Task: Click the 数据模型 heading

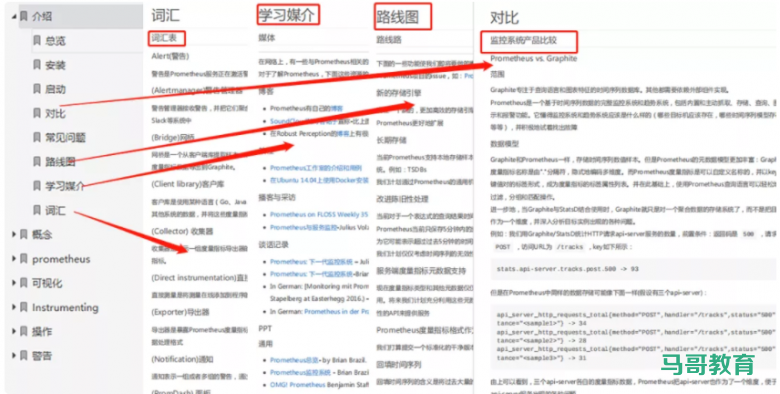Action: [x=504, y=144]
